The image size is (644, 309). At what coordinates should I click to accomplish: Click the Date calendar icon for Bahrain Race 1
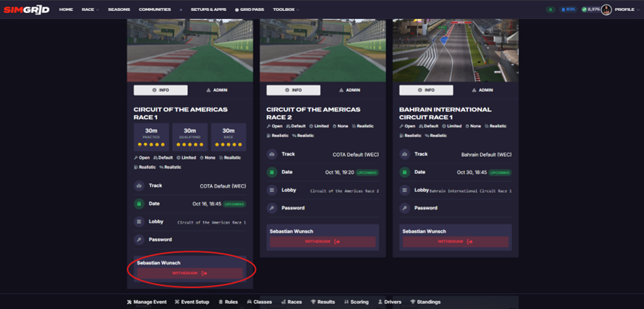[404, 172]
